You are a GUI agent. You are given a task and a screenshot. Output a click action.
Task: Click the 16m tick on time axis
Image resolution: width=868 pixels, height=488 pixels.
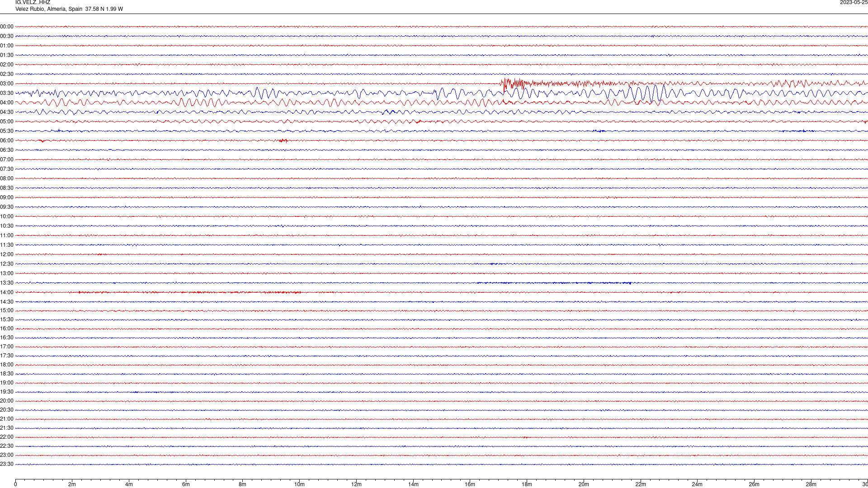[470, 484]
